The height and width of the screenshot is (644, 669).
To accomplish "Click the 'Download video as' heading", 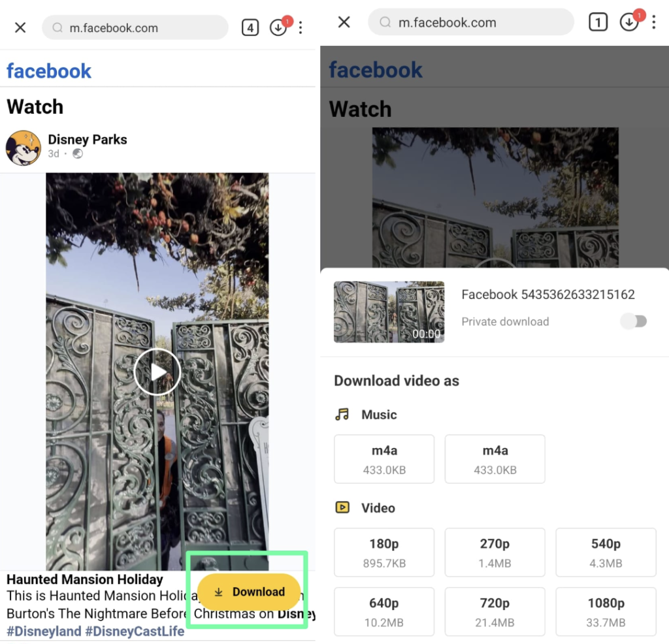I will click(397, 380).
